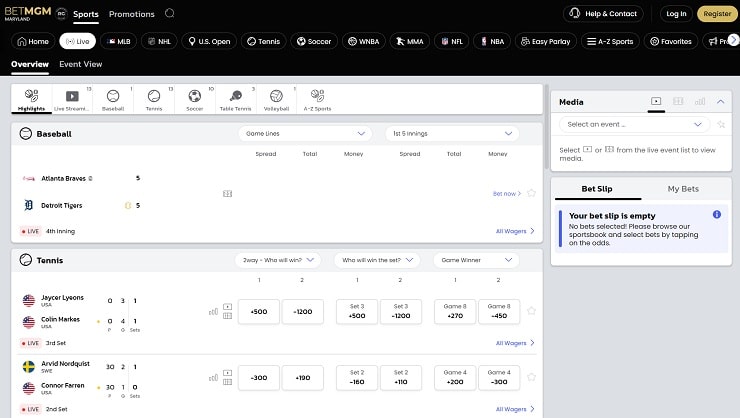Switch Media panel to scoreboard view
740x418 pixels.
point(678,101)
